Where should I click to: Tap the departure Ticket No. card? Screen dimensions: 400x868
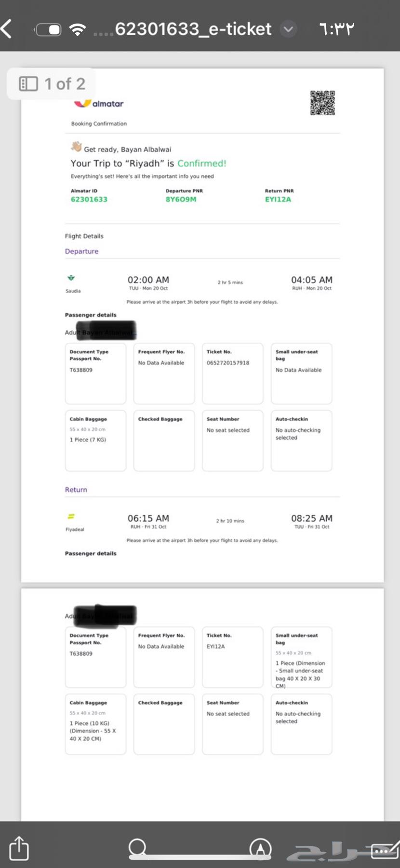point(232,373)
